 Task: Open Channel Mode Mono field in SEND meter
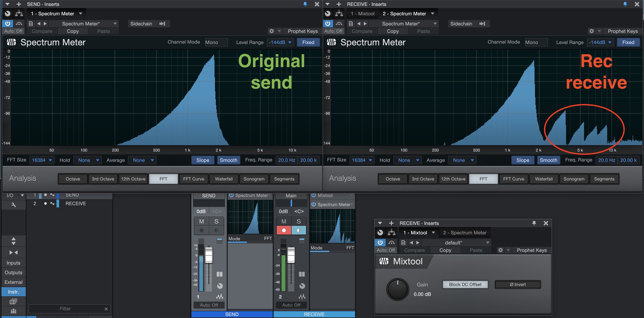click(216, 42)
